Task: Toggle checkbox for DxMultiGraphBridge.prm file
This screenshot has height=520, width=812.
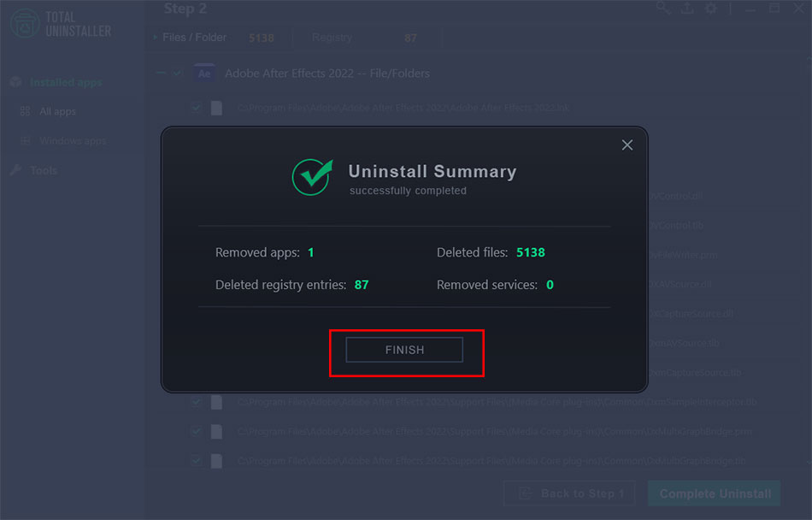Action: [x=197, y=431]
